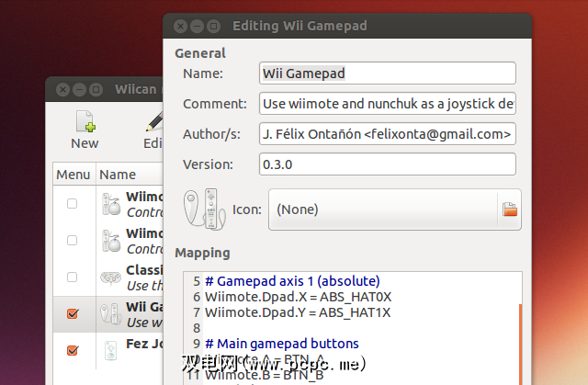
Task: Minimize the Editing Wii Gamepad window
Action: 197,27
